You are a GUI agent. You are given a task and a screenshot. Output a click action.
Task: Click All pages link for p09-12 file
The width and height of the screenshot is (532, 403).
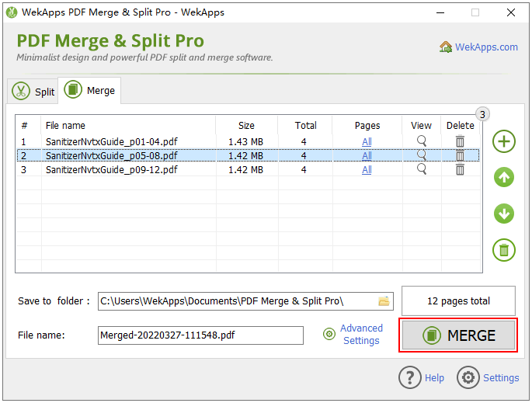367,169
